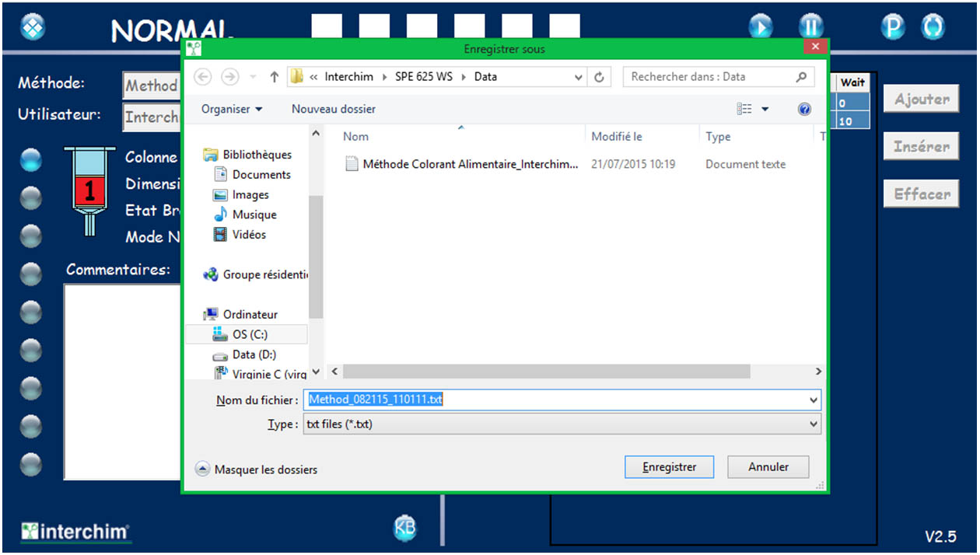Click the Back navigation arrow

click(202, 77)
